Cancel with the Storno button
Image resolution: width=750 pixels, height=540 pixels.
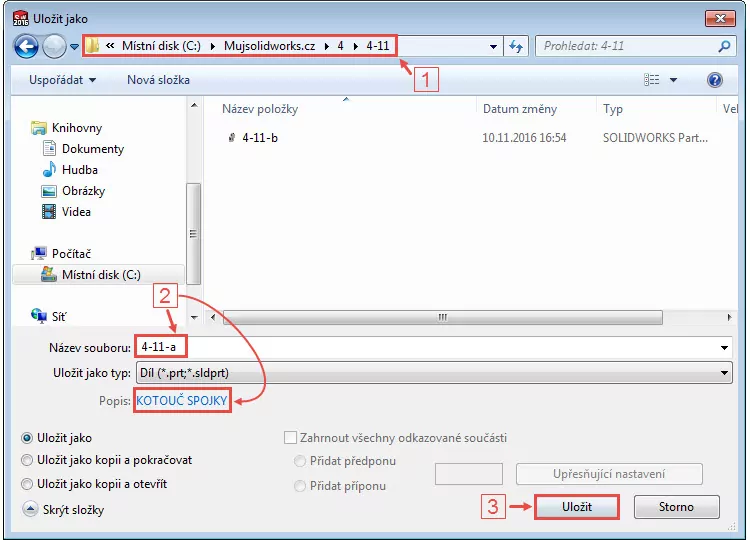tap(676, 507)
